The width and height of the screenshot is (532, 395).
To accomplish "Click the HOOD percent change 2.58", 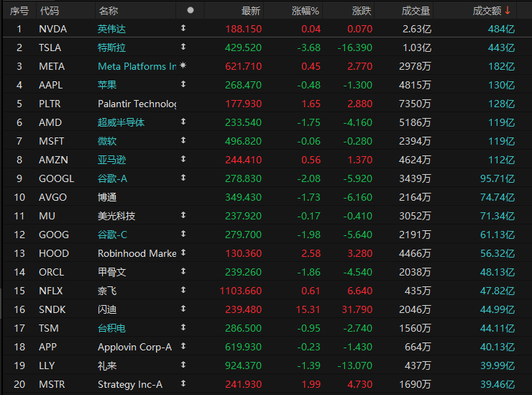I will point(311,253).
